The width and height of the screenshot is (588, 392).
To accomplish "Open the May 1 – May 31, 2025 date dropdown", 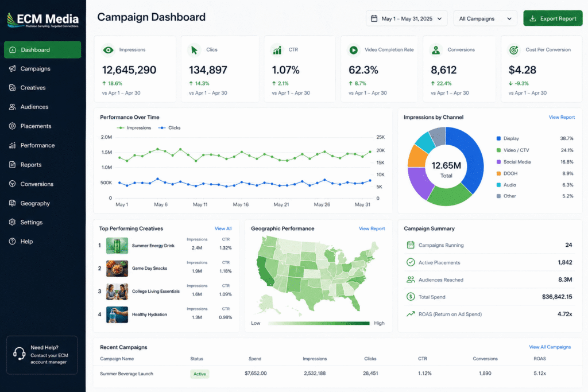I will coord(407,18).
